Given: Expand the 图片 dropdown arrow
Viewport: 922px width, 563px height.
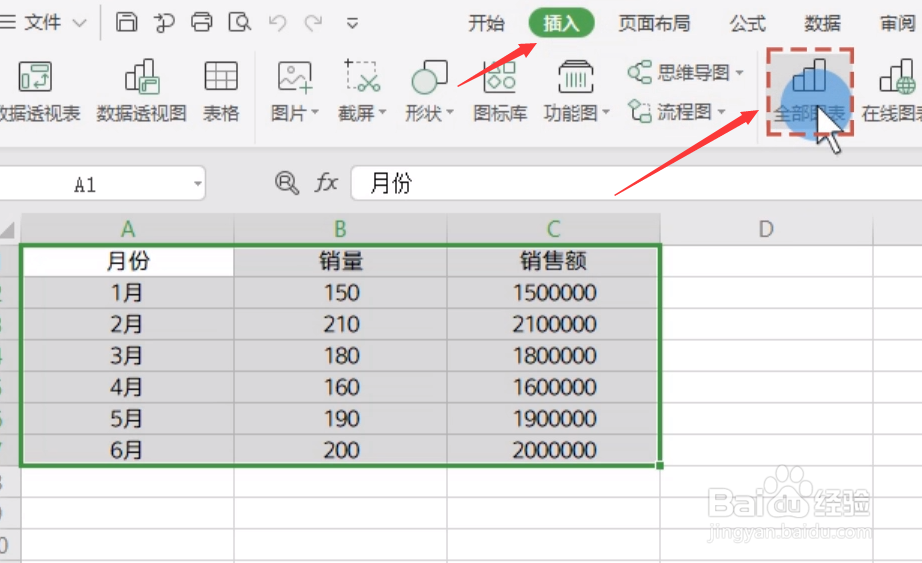Looking at the screenshot, I should click(315, 112).
